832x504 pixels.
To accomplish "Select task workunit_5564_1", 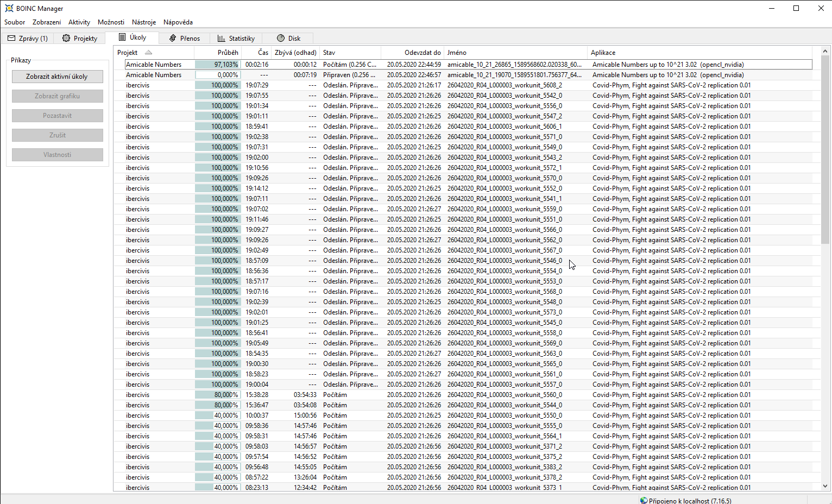I will (x=505, y=436).
